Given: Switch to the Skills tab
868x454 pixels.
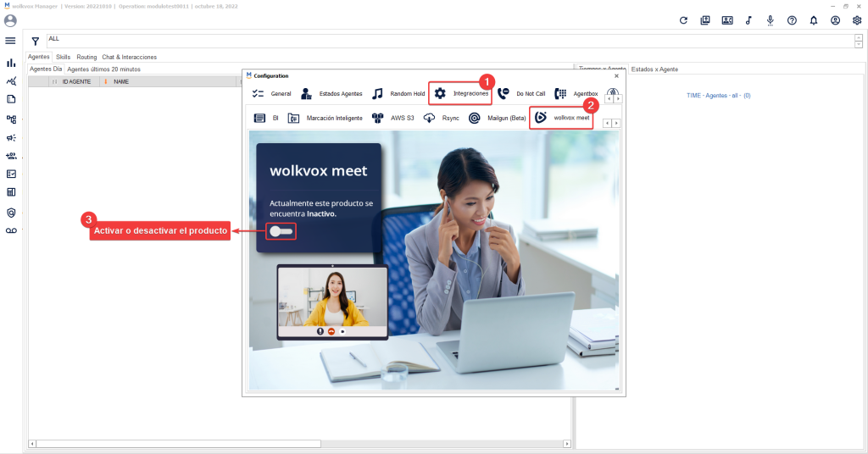Looking at the screenshot, I should point(63,57).
